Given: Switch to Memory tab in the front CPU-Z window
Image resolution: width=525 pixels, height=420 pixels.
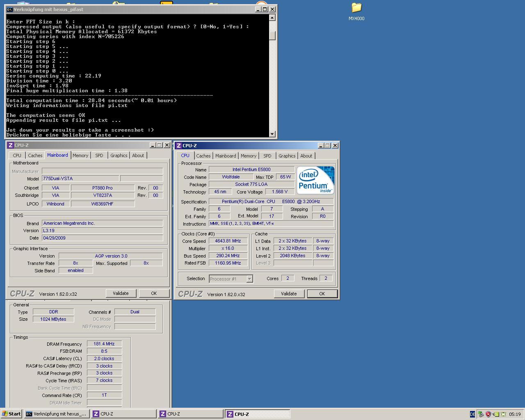Looking at the screenshot, I should point(249,156).
